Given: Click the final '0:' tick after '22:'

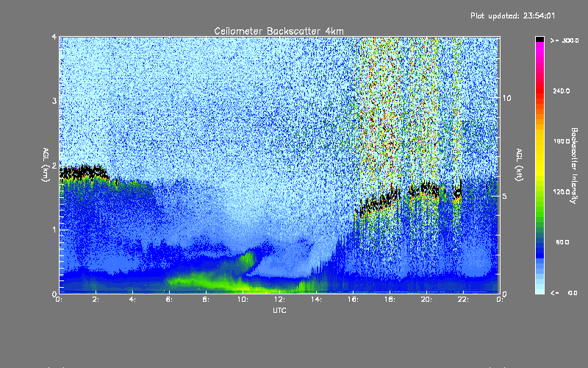Looking at the screenshot, I should (500, 300).
